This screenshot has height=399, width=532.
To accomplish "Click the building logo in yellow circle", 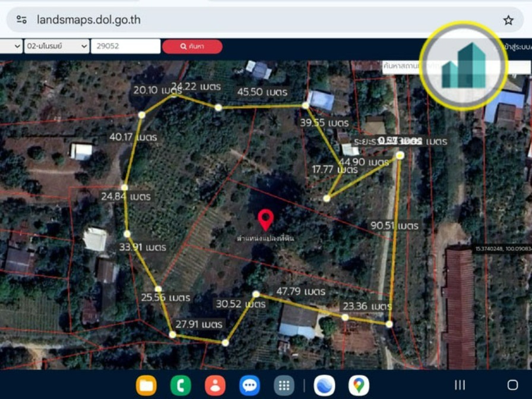I will pos(464,66).
